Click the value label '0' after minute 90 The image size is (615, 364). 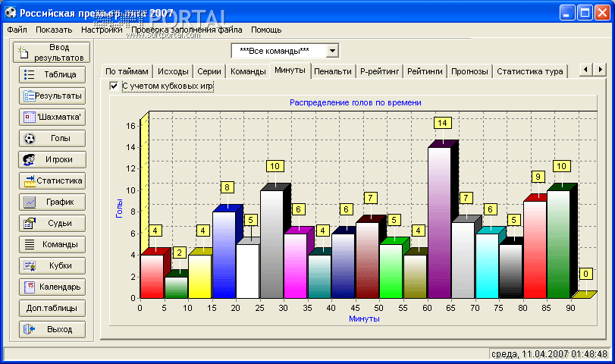pyautogui.click(x=585, y=274)
